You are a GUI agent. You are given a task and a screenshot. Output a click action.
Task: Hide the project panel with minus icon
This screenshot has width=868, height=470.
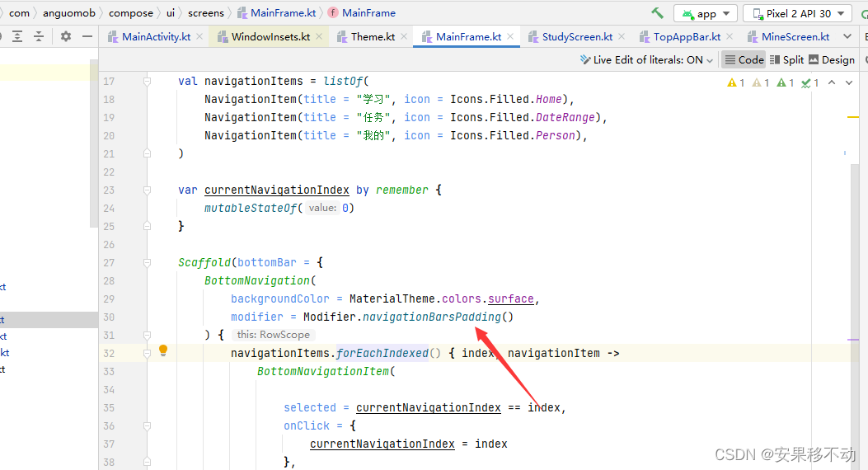(x=87, y=36)
